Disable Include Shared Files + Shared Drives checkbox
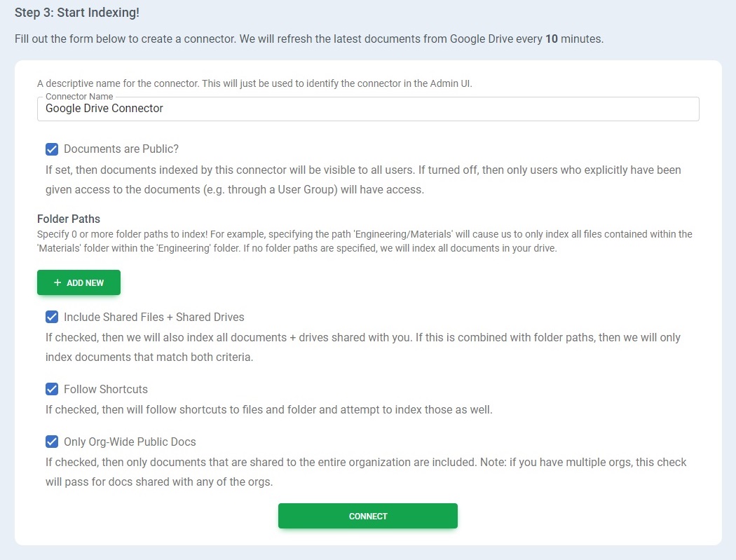The image size is (736, 560). (x=52, y=317)
